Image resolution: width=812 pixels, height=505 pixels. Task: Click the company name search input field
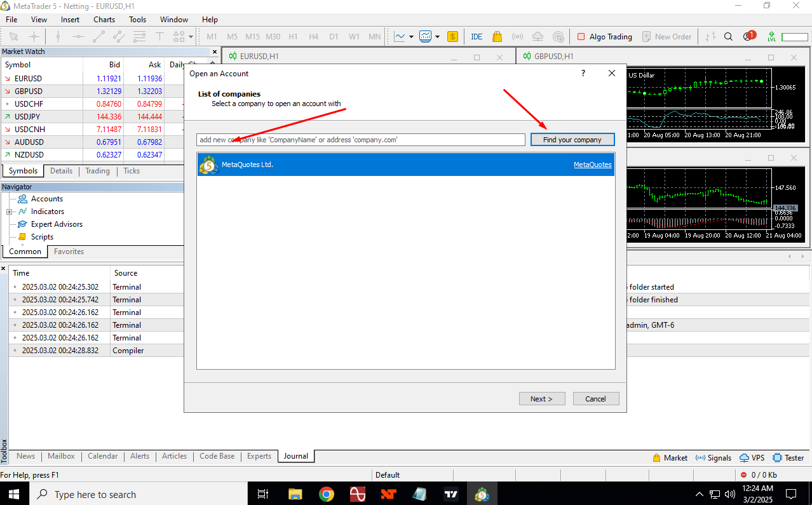click(x=361, y=140)
